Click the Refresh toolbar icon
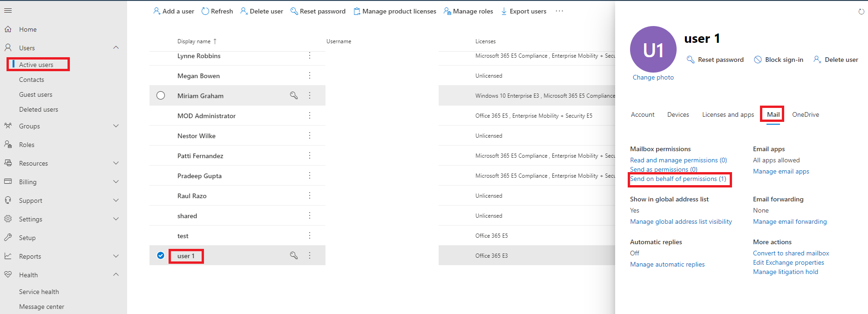This screenshot has width=868, height=314. pyautogui.click(x=205, y=11)
